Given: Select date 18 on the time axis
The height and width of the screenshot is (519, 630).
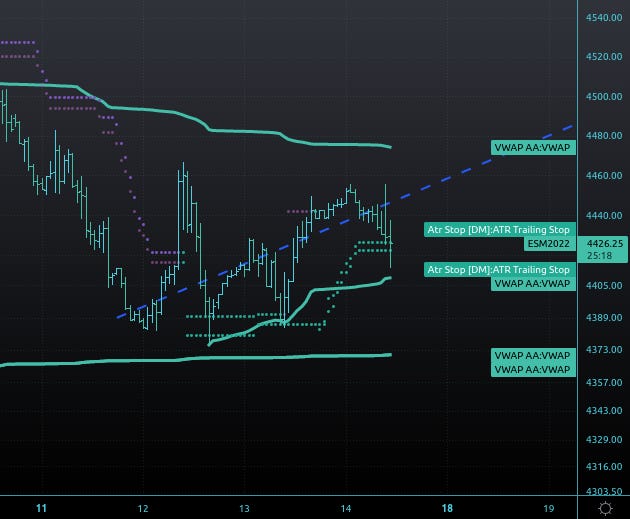Looking at the screenshot, I should click(x=447, y=508).
